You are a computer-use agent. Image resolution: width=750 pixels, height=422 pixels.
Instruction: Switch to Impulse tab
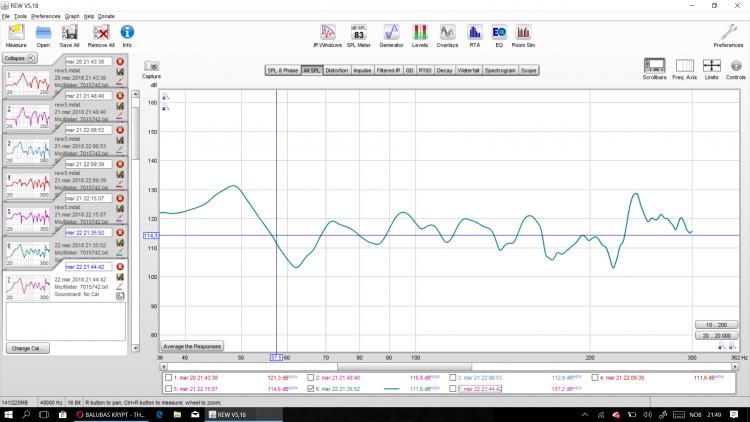pyautogui.click(x=362, y=70)
